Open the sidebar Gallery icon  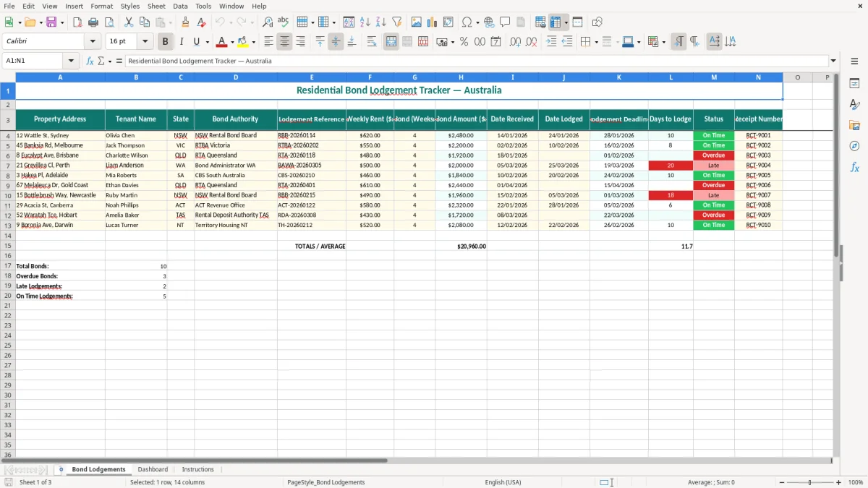[854, 125]
